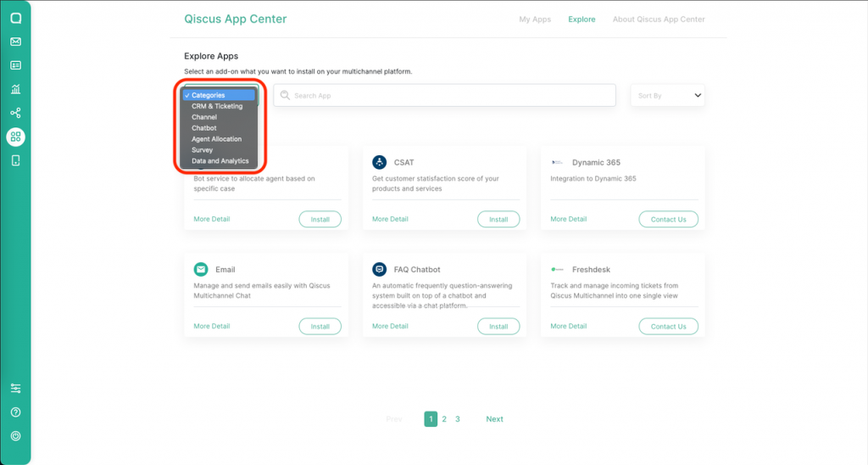The width and height of the screenshot is (868, 465).
Task: Click the Email app title
Action: (225, 269)
